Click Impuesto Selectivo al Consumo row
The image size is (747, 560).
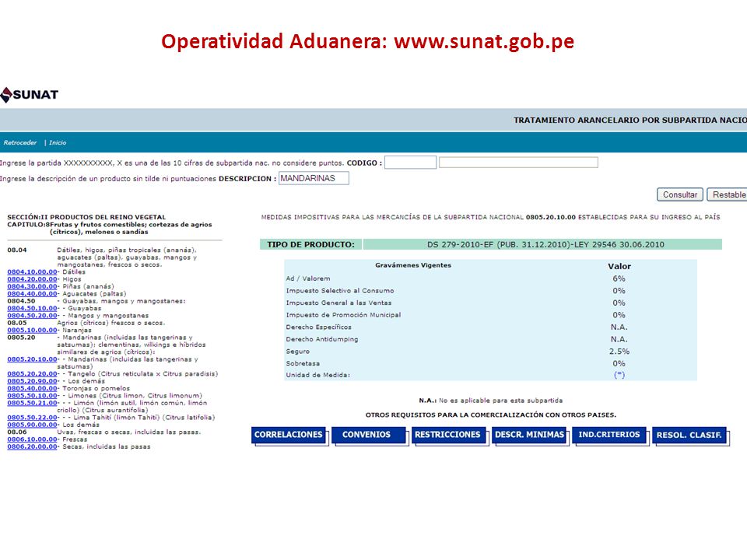point(491,290)
